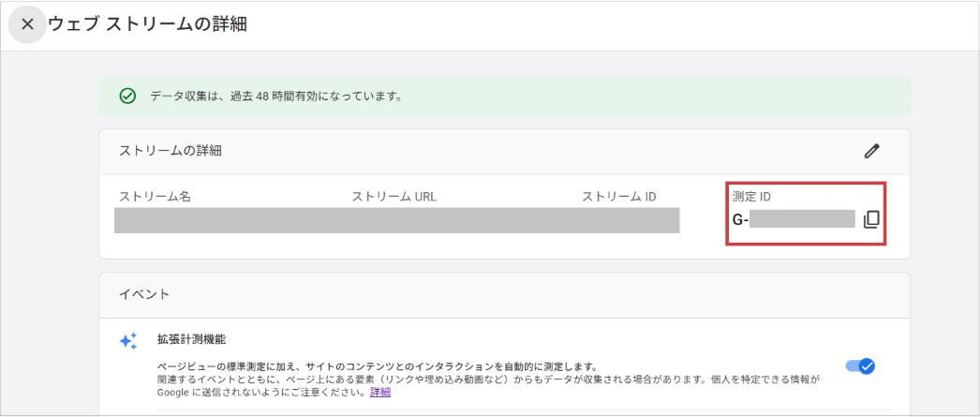Open the 詳細 link in enhanced measurement
The height and width of the screenshot is (417, 980).
380,393
